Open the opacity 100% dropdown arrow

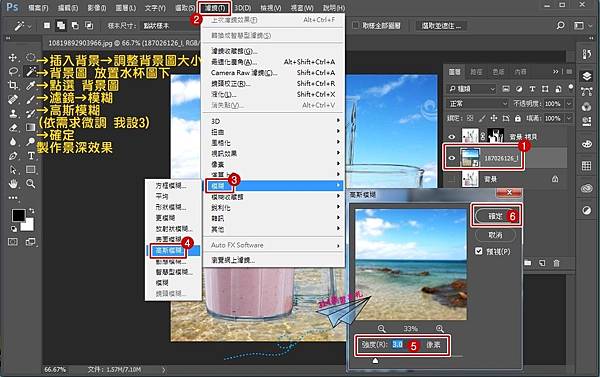569,104
